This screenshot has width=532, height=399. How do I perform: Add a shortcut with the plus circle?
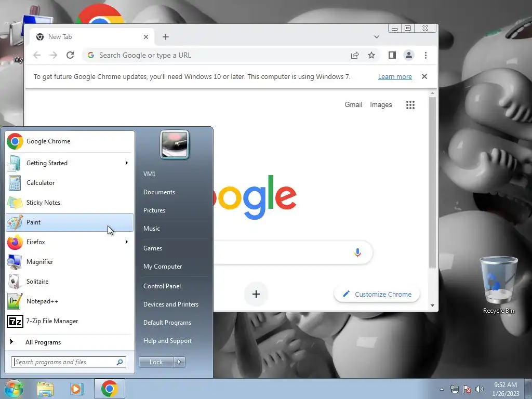(256, 294)
